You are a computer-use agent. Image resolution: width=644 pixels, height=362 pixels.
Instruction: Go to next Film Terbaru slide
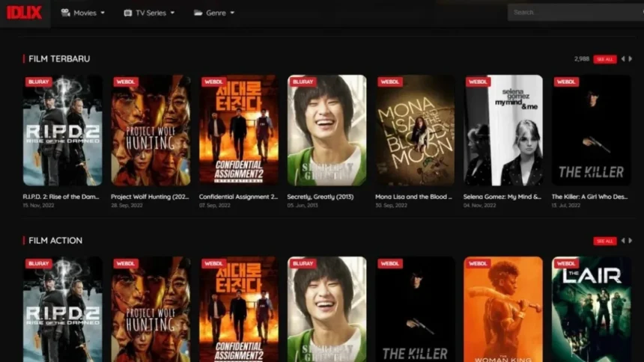631,59
